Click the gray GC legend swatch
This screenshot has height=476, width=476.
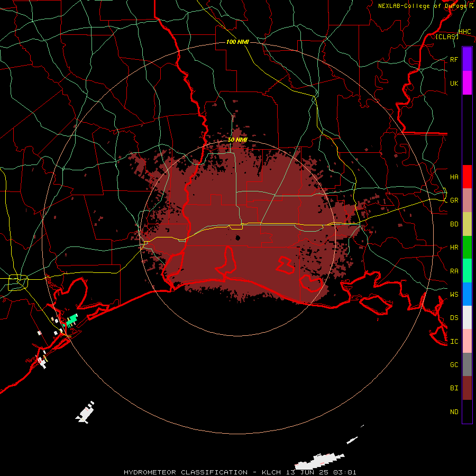pos(467,364)
